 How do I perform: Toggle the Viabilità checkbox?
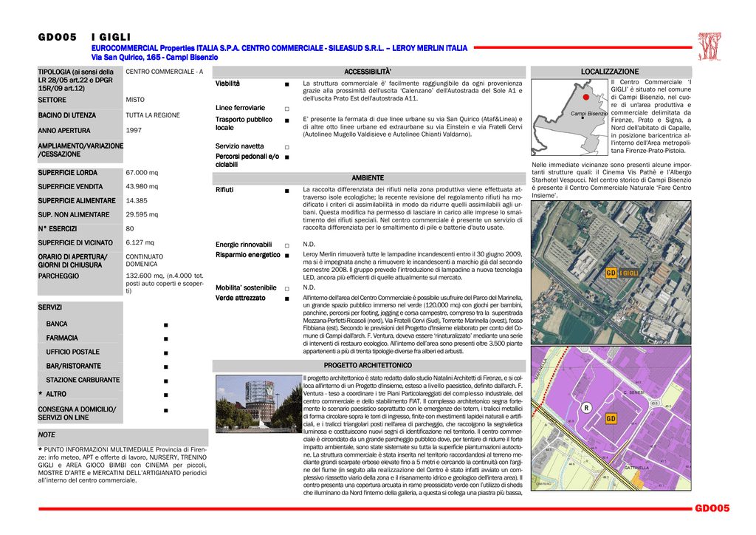(287, 84)
